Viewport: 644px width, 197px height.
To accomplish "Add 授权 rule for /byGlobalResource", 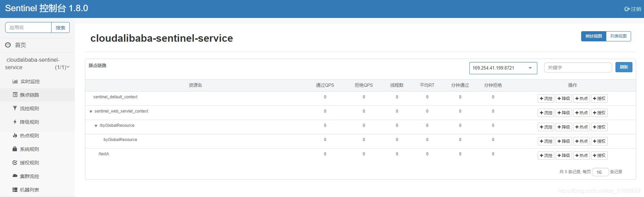I will (x=599, y=127).
